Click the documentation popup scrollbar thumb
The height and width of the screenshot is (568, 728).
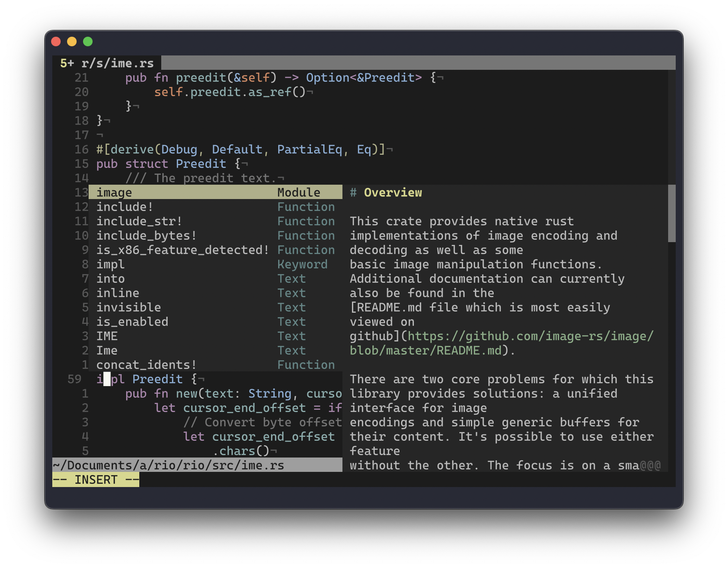pos(672,213)
